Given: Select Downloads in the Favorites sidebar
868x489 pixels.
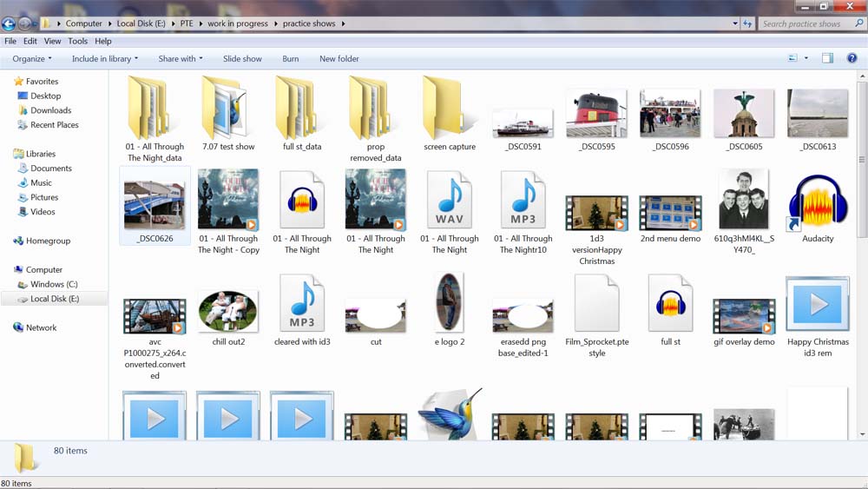Looking at the screenshot, I should click(50, 110).
